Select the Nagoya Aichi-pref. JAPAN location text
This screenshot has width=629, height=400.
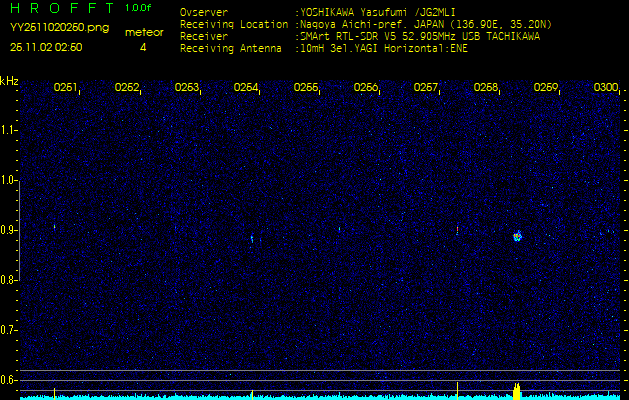[x=424, y=24]
